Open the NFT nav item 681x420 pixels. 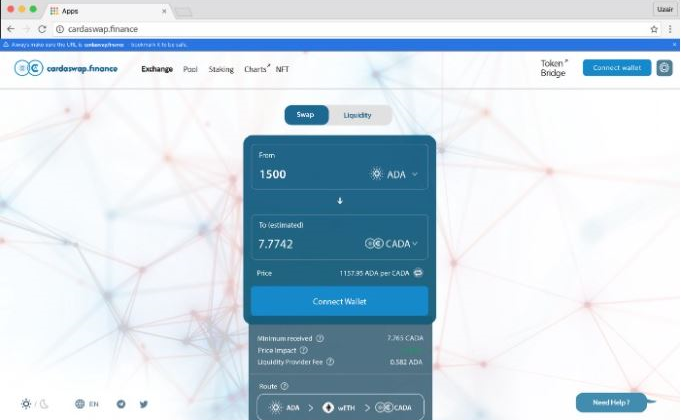282,69
